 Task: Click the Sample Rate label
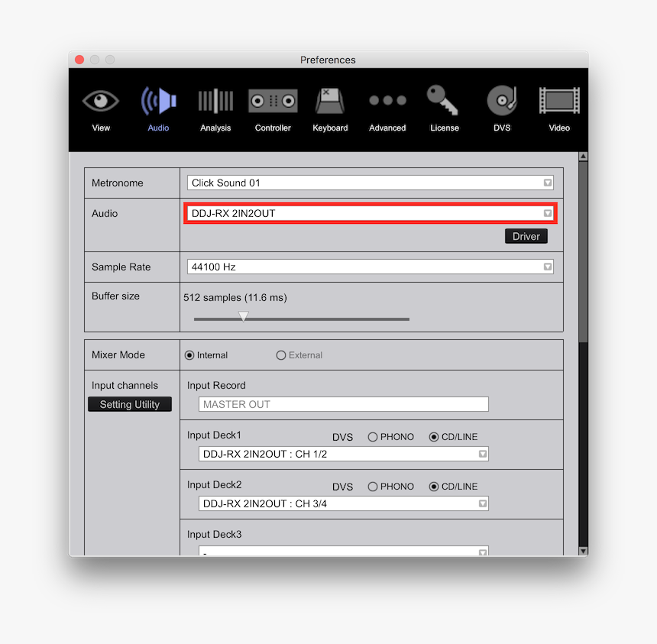[121, 267]
